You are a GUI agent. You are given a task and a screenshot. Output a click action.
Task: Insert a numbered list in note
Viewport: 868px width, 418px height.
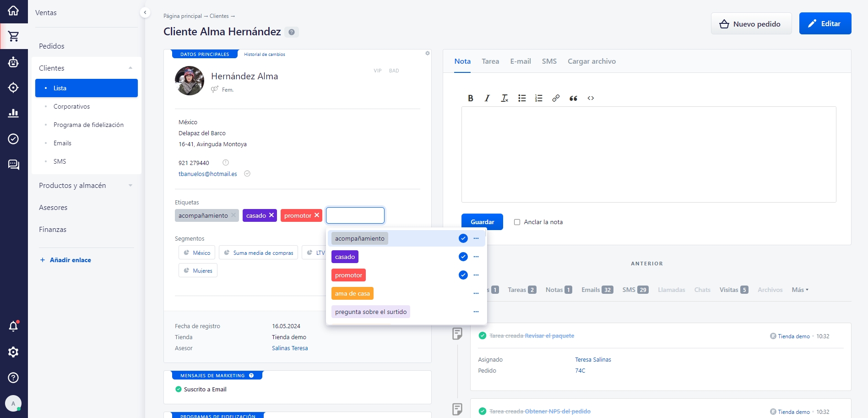click(539, 98)
